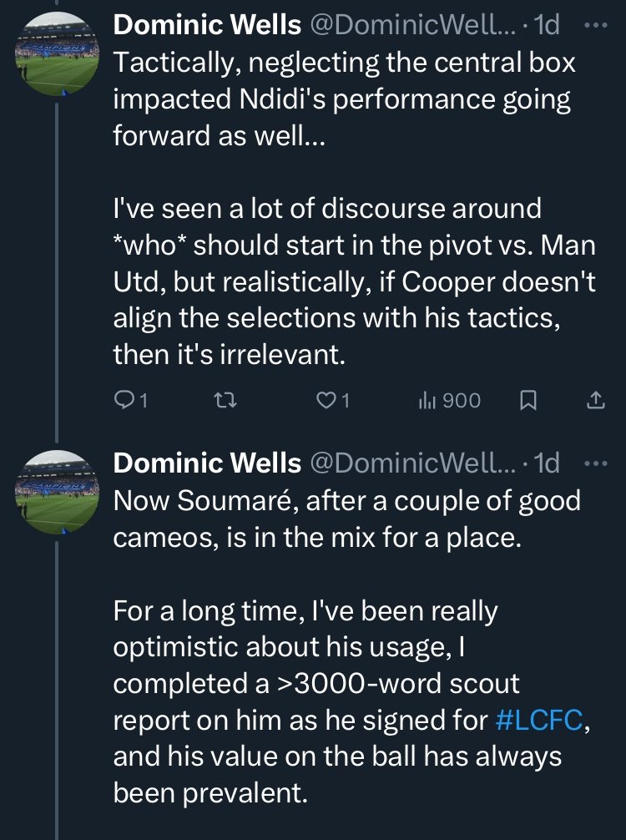Image resolution: width=626 pixels, height=840 pixels.
Task: Visit Dominic Wells profile from first tweet name
Action: [x=207, y=25]
